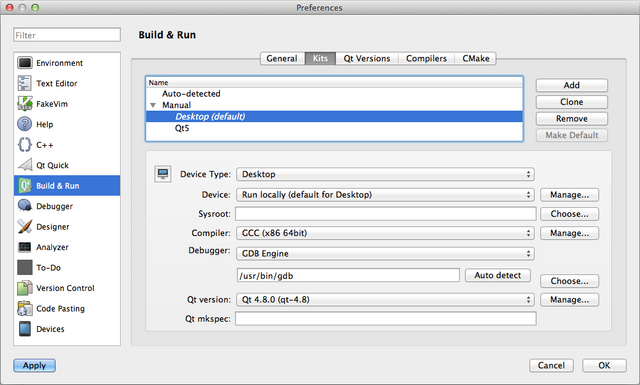The height and width of the screenshot is (385, 640).
Task: Select the FakeVim icon in the sidebar
Action: click(x=24, y=104)
